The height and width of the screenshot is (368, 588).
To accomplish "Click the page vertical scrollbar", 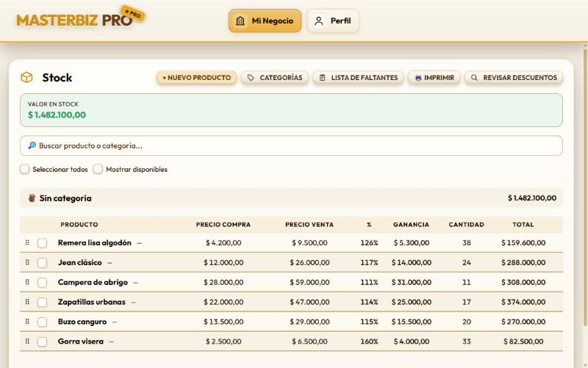I will point(585,187).
